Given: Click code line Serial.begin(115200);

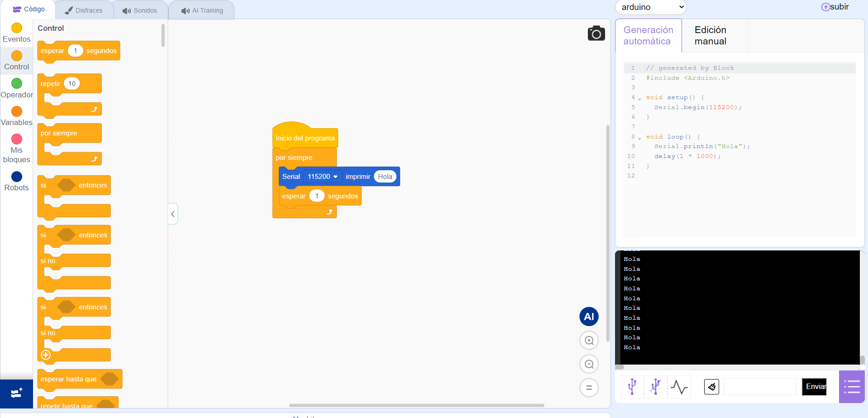Looking at the screenshot, I should (698, 107).
